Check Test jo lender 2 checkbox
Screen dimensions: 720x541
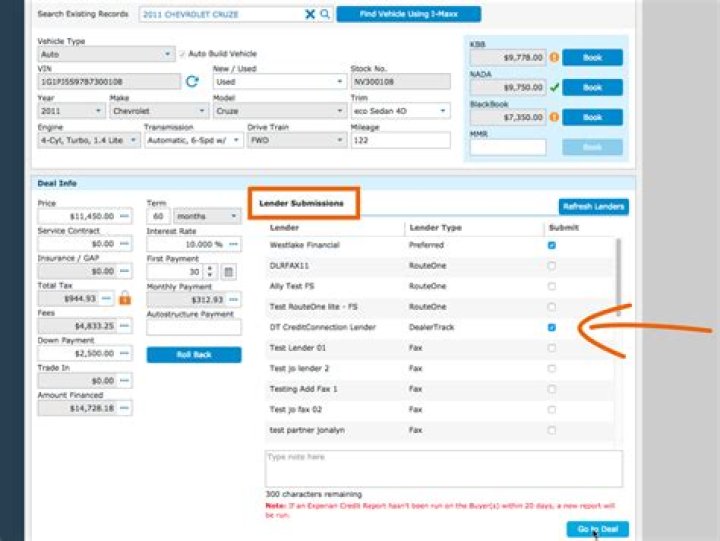552,368
